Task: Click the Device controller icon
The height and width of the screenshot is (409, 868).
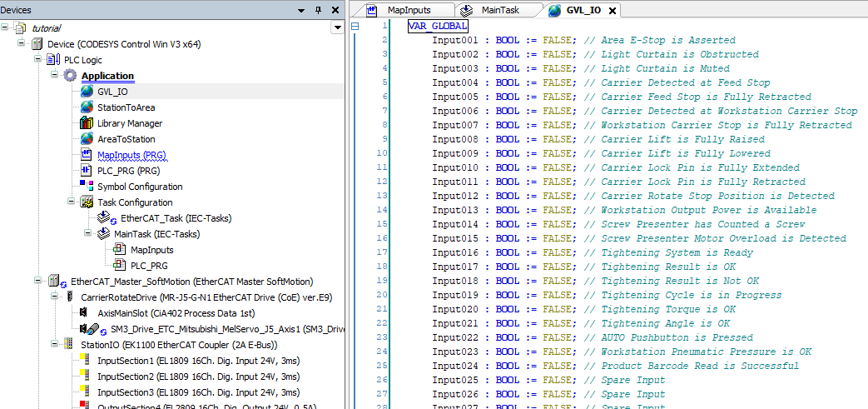Action: 37,44
